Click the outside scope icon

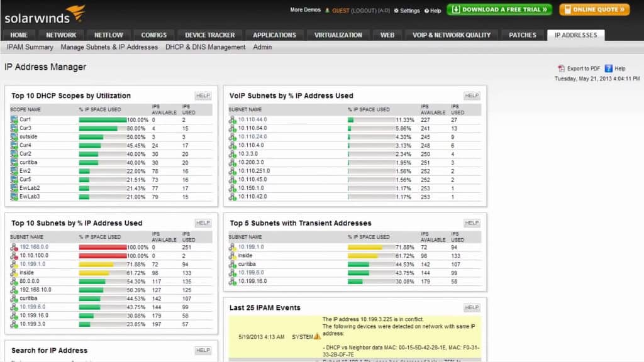click(14, 137)
